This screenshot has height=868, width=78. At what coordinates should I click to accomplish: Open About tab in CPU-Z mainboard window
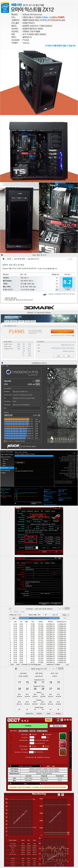point(53,563)
